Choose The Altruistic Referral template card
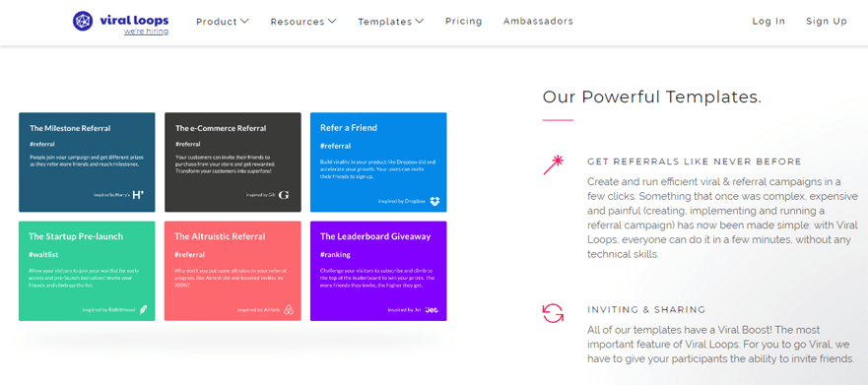The image size is (868, 385). pyautogui.click(x=234, y=271)
